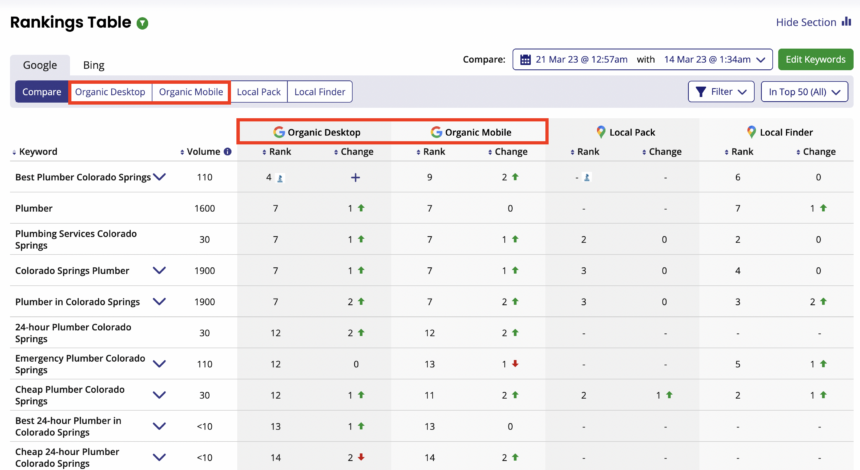The image size is (860, 470).
Task: Click the Volume column info icon
Action: coord(228,152)
